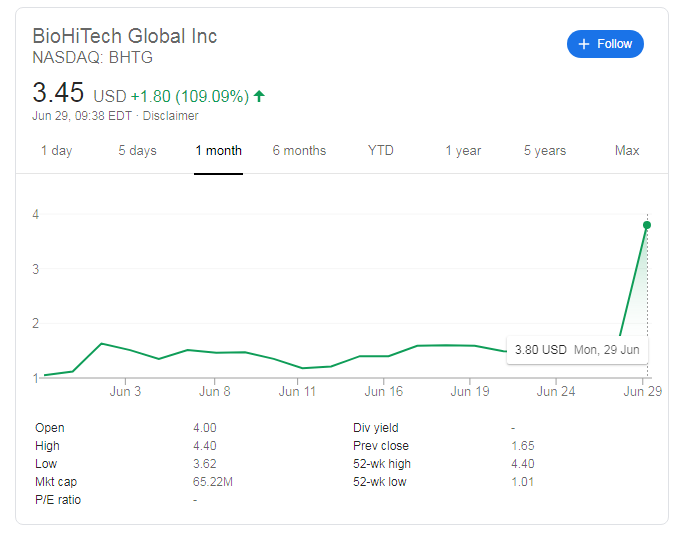Show the 1 year chart

463,150
